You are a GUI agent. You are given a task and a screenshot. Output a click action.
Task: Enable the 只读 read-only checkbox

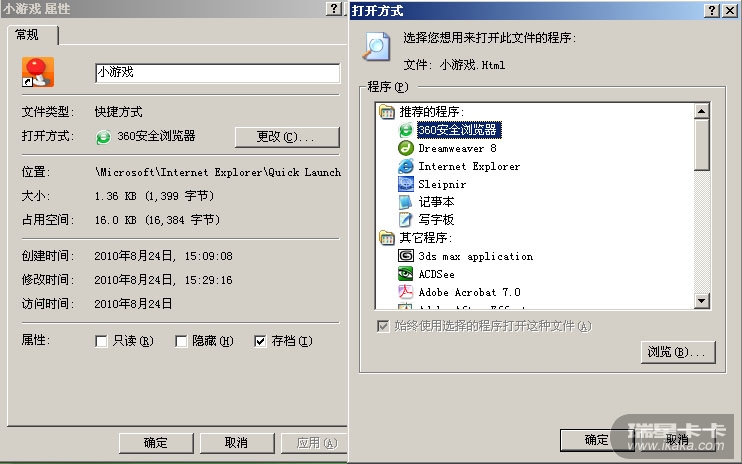(101, 341)
